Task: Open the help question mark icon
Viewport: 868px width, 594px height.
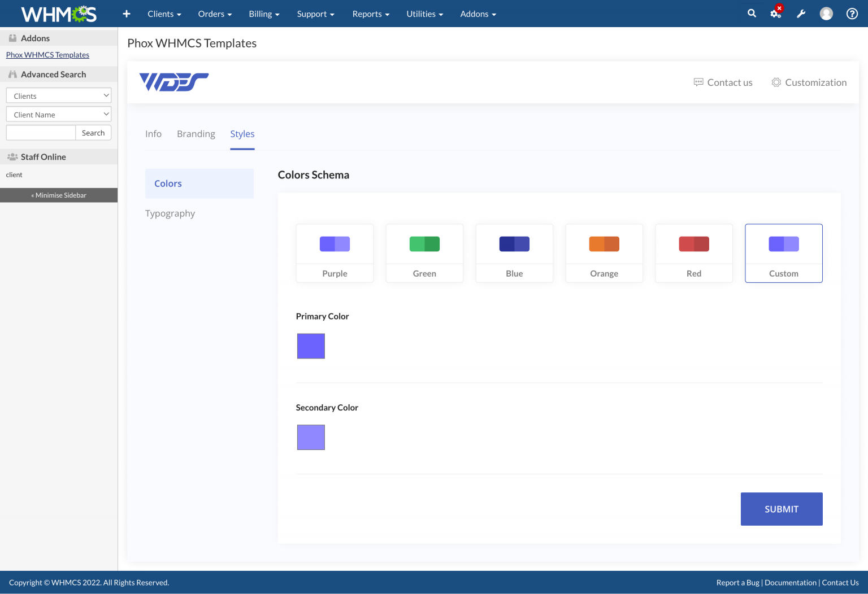Action: 852,14
